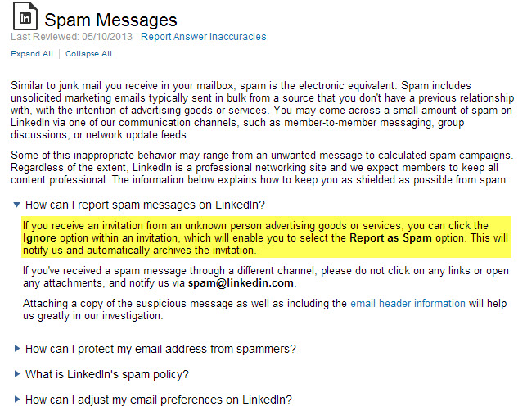The width and height of the screenshot is (527, 420).
Task: Expand the arrow beside adjust email preferences question
Action: (x=17, y=400)
